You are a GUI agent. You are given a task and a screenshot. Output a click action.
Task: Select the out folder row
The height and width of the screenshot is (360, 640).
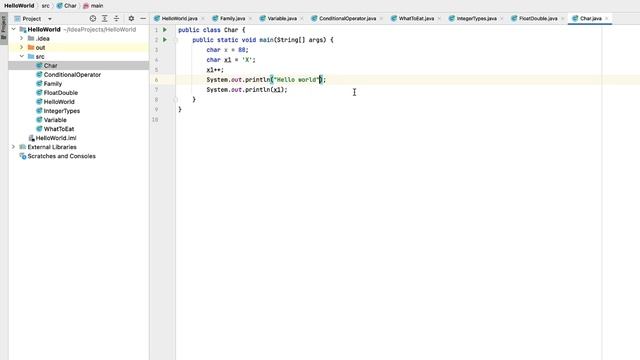click(79, 47)
